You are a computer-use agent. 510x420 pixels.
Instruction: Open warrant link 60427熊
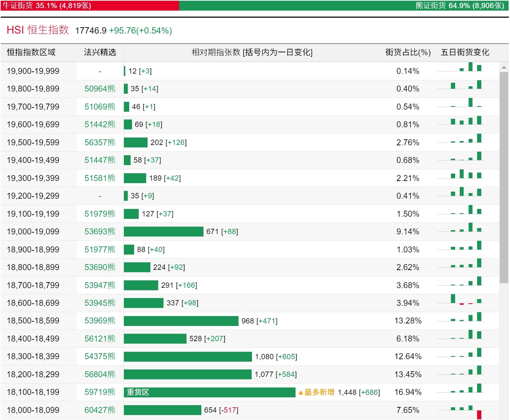coord(100,410)
